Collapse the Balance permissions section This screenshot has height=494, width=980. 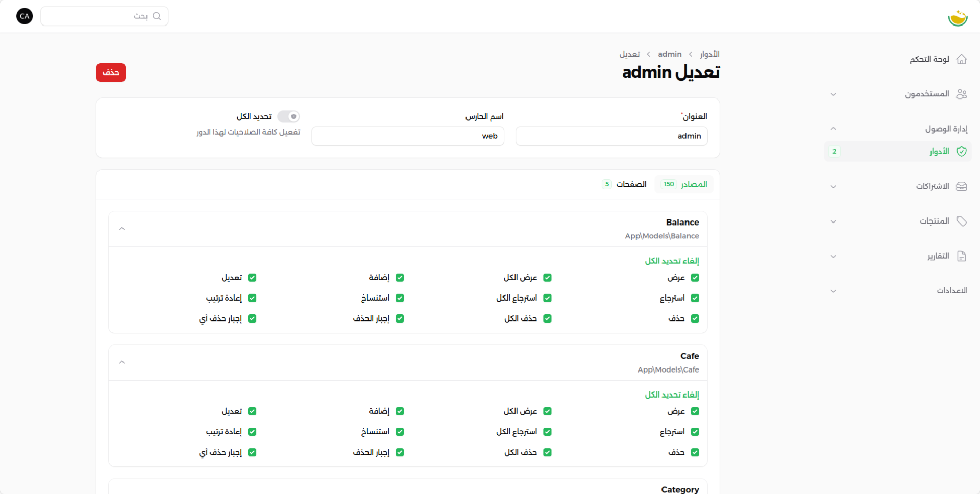[x=122, y=229]
